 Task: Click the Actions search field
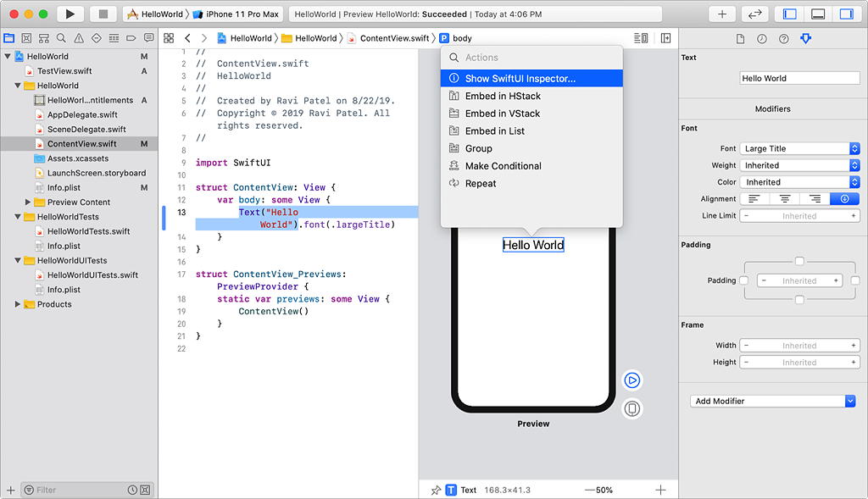click(x=531, y=58)
